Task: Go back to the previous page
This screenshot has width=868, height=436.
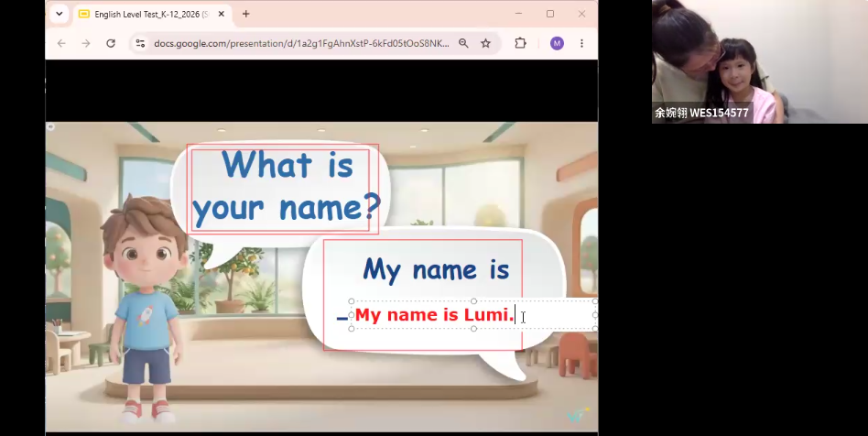Action: (61, 43)
